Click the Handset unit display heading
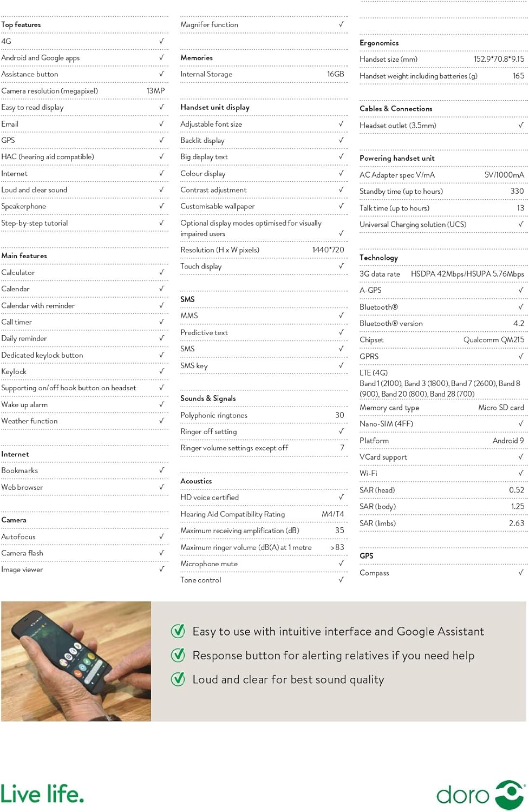The width and height of the screenshot is (529, 812). point(215,107)
